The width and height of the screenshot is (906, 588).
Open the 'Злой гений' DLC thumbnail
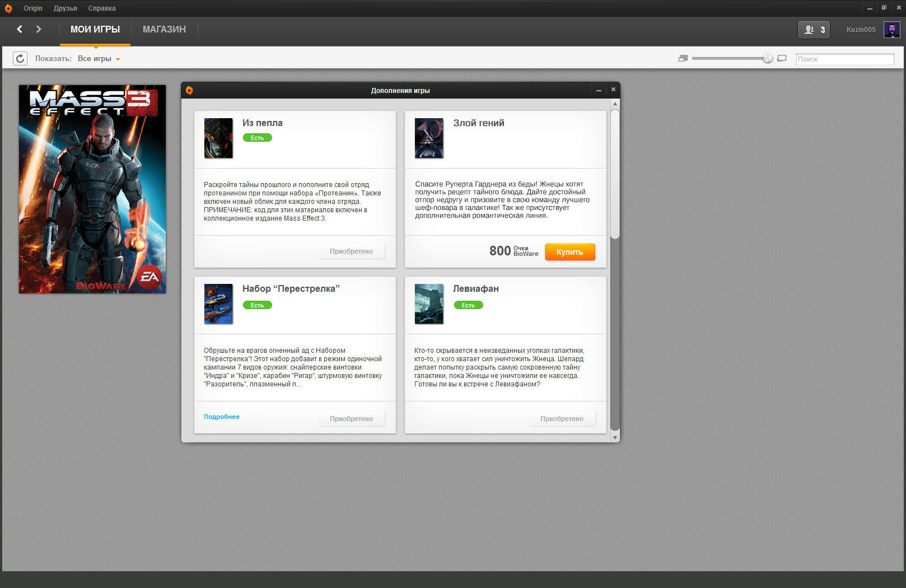tap(429, 138)
